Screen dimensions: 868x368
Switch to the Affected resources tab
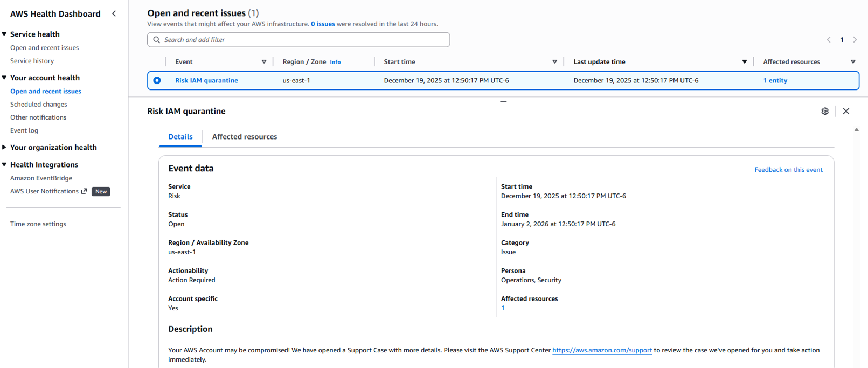[x=245, y=137]
